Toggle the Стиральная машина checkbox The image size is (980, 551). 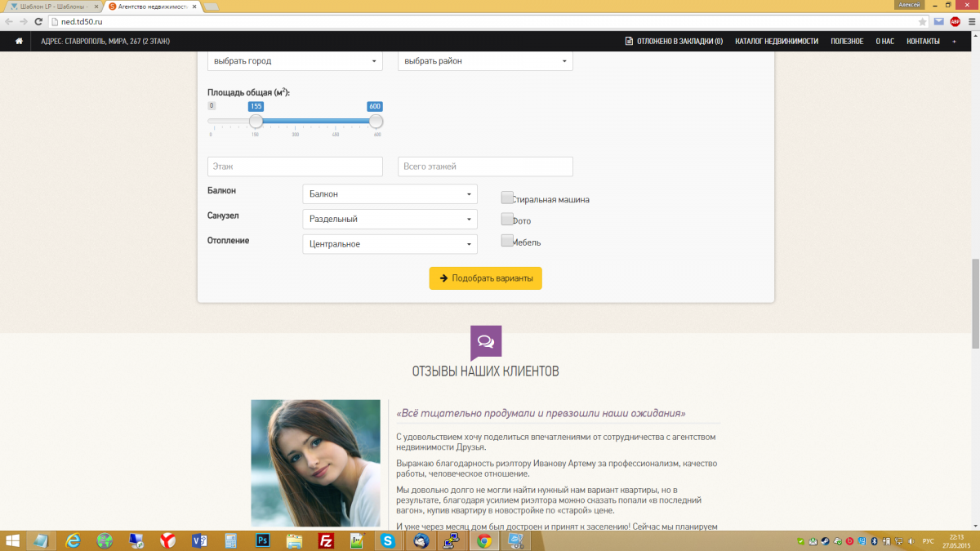point(507,198)
